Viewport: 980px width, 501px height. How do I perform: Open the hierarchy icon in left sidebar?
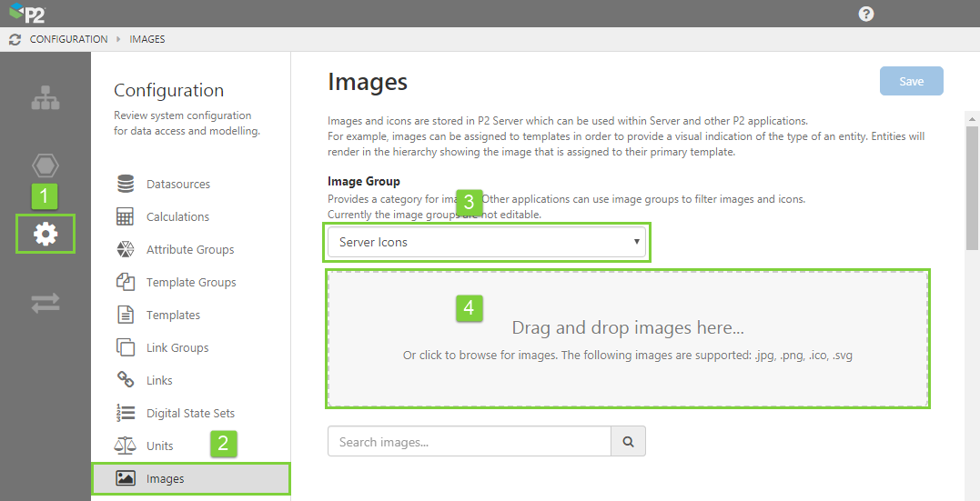[45, 98]
